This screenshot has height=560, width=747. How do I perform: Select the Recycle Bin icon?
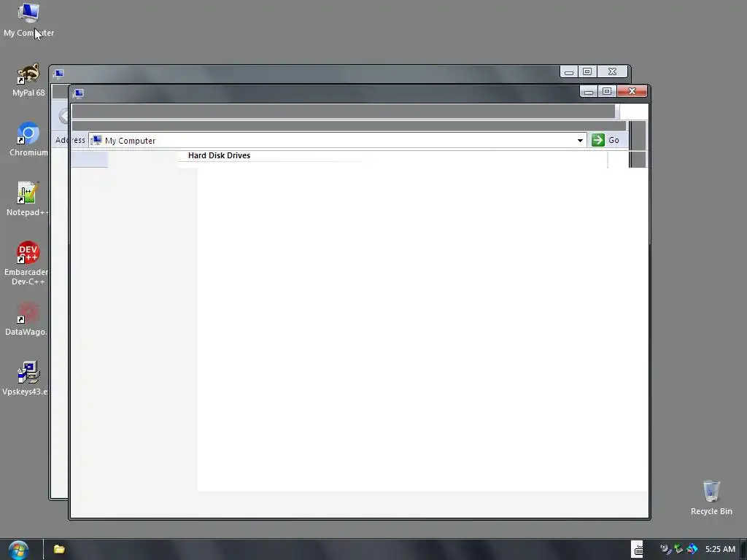point(711,497)
